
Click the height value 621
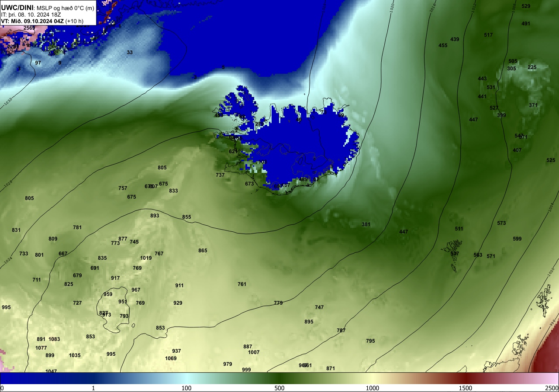tap(233, 151)
